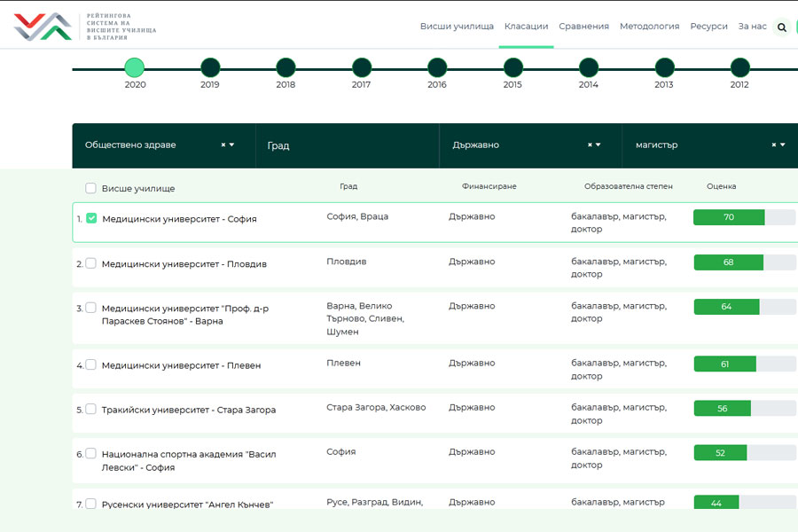This screenshot has width=798, height=532.
Task: Toggle the Висше училище select-all checkbox
Action: point(90,188)
